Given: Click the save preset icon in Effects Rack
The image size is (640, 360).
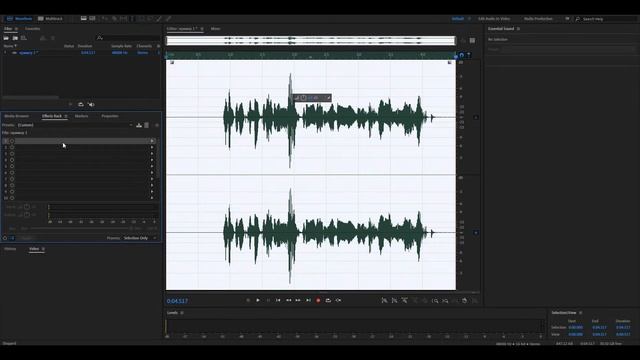Looking at the screenshot, I should coord(139,125).
